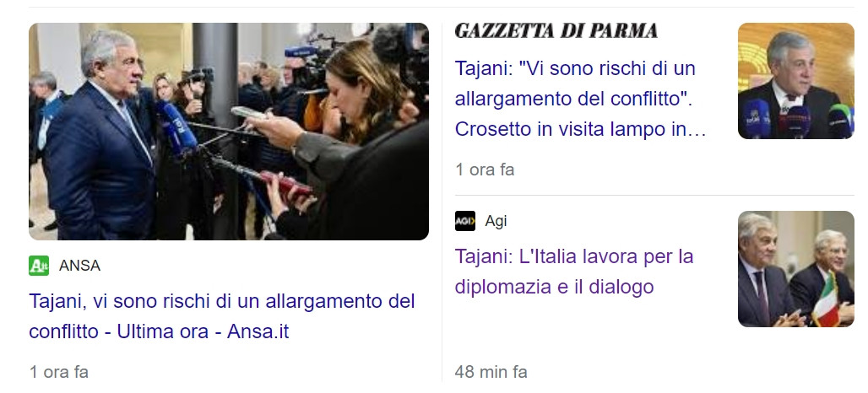Viewport: 868px width, 393px height.
Task: Click '1 ora fa' under ANSA article
Action: (58, 372)
